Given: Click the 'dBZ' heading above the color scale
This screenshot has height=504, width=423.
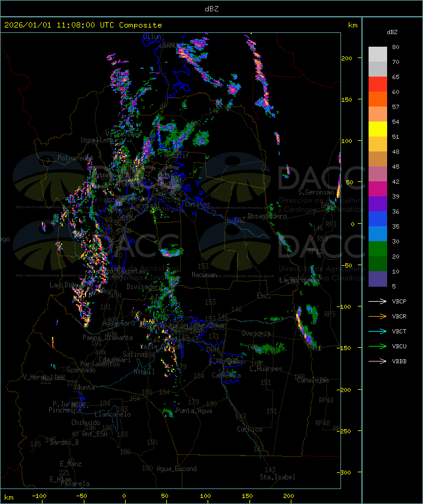Looking at the screenshot, I should [x=392, y=32].
